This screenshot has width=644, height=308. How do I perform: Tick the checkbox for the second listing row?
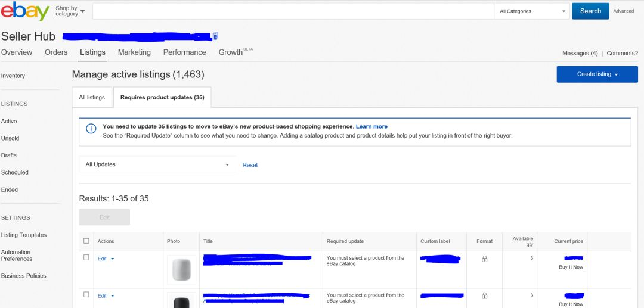point(86,294)
